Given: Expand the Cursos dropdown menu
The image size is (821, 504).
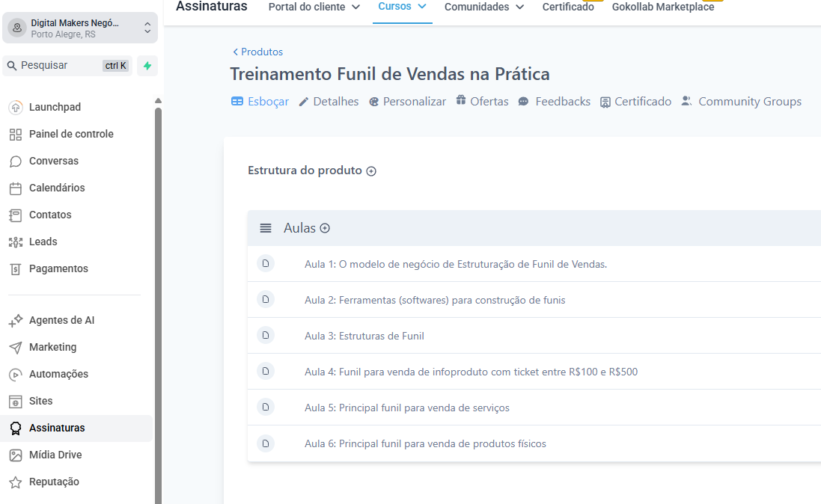Looking at the screenshot, I should (402, 6).
